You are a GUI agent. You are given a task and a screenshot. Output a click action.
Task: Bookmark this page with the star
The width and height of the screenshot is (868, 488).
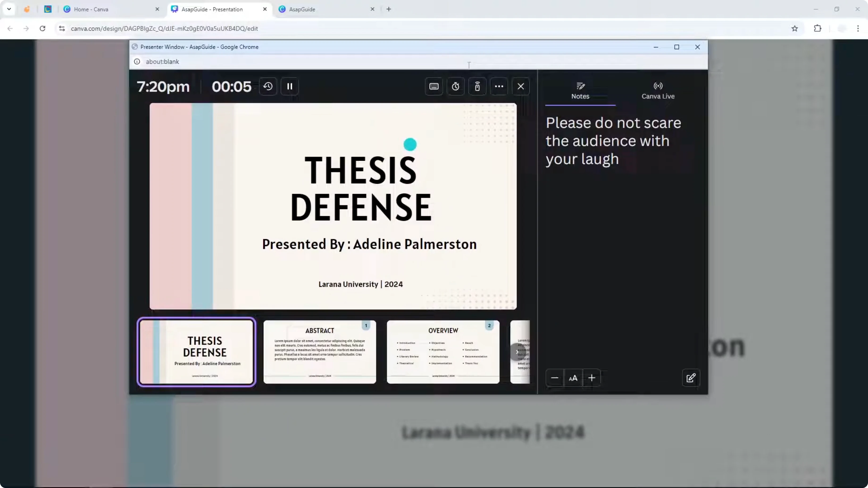pyautogui.click(x=795, y=29)
